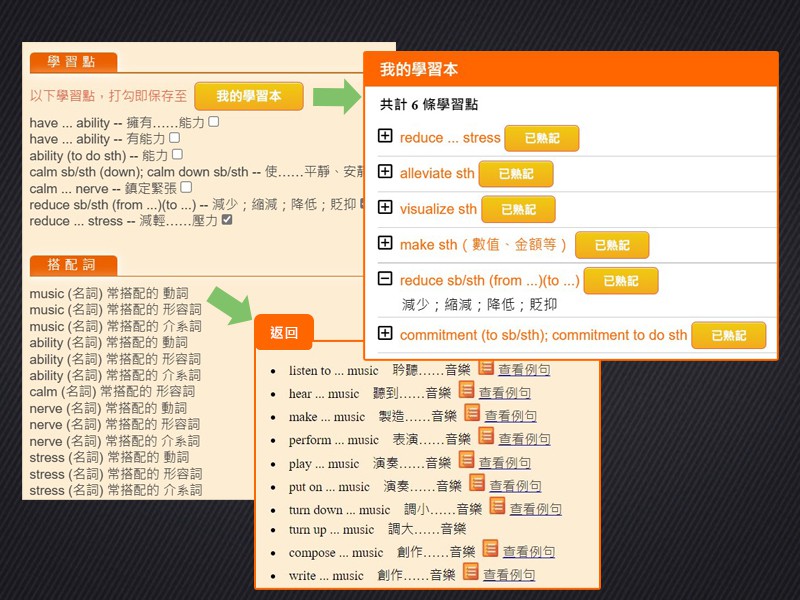This screenshot has width=800, height=600.
Task: Expand the 'alleviate sth' learning point
Action: tap(385, 172)
